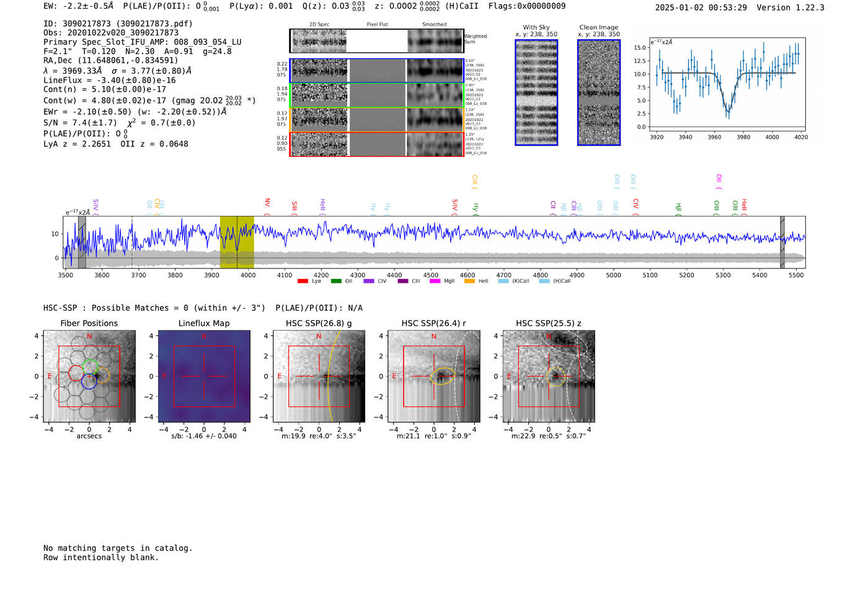Click the LyA z = 2.2651 value
The width and height of the screenshot is (868, 591).
pos(77,144)
